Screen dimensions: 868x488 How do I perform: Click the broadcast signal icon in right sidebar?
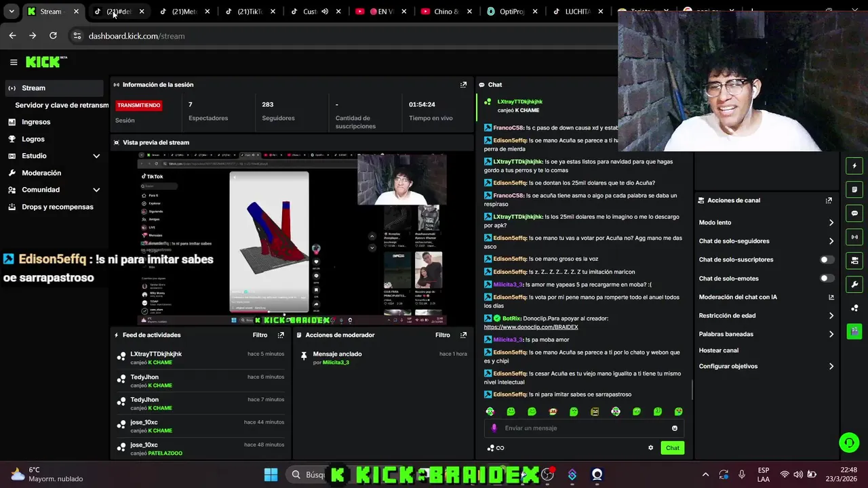click(854, 237)
